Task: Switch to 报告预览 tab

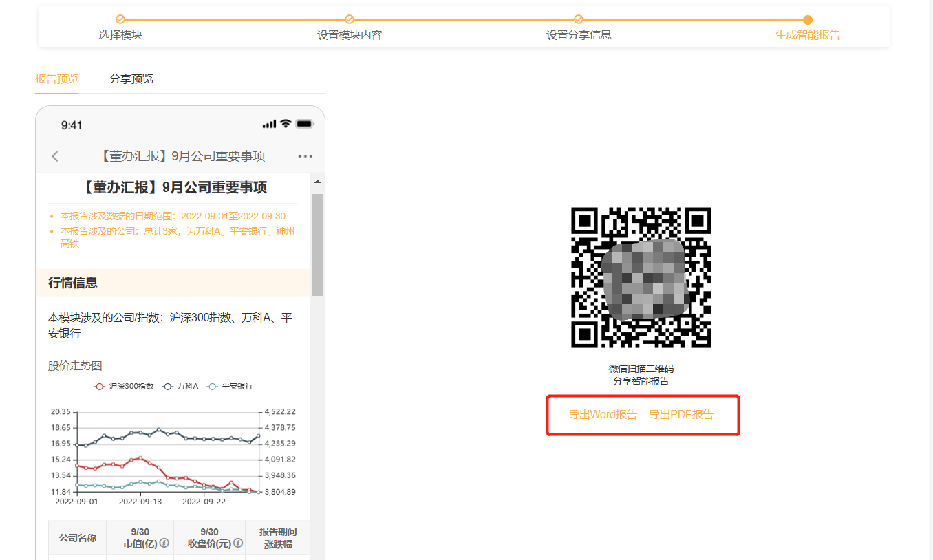Action: [x=57, y=78]
